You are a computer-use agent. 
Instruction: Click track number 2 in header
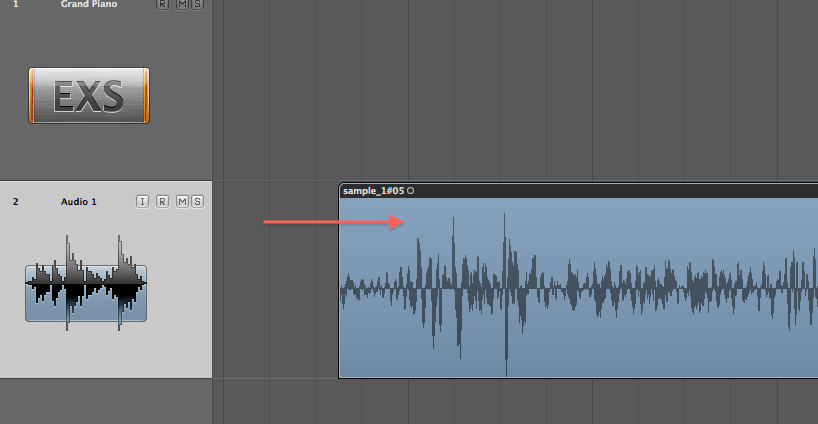(15, 202)
